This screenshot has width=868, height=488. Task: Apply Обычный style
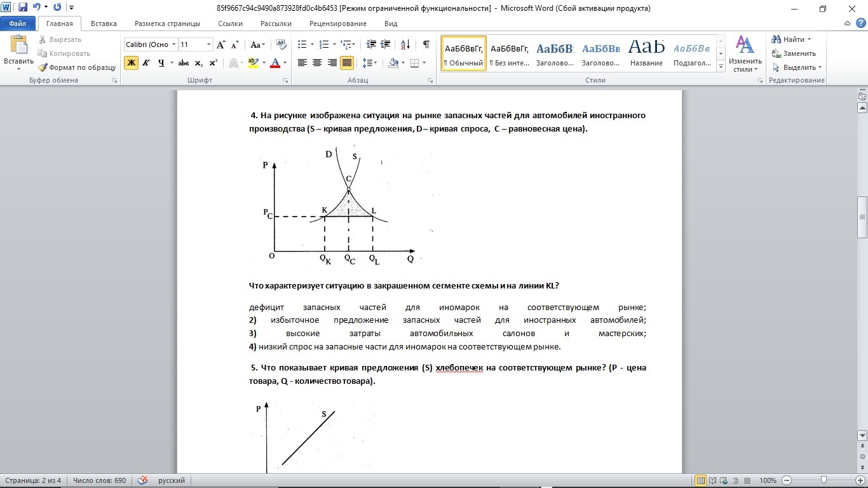point(464,53)
